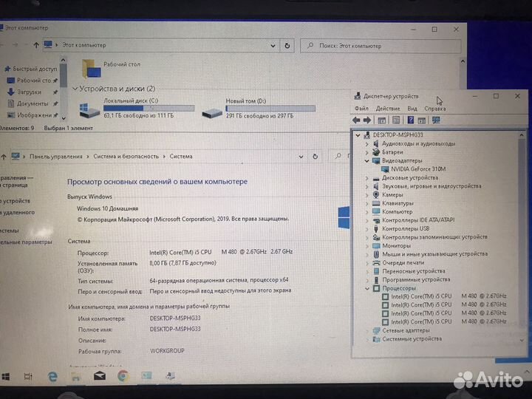Open the Windows Start menu
This screenshot has height=399, width=532.
click(x=6, y=377)
